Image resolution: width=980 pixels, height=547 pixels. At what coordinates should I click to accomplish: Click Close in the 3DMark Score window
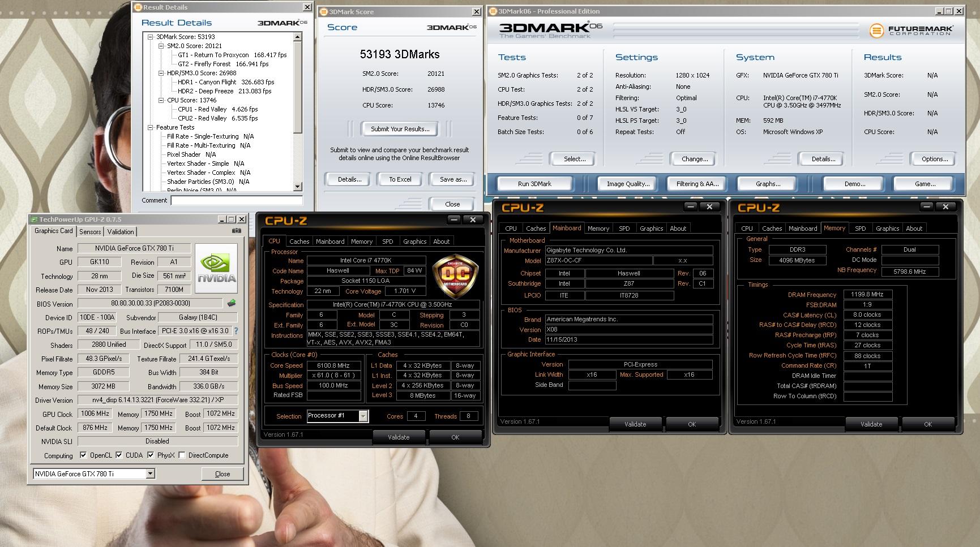[452, 204]
